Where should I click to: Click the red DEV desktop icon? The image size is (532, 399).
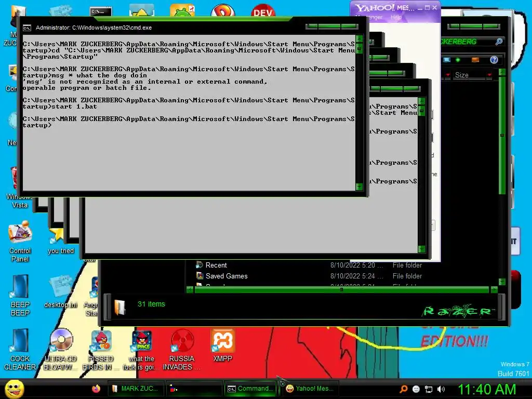[262, 10]
